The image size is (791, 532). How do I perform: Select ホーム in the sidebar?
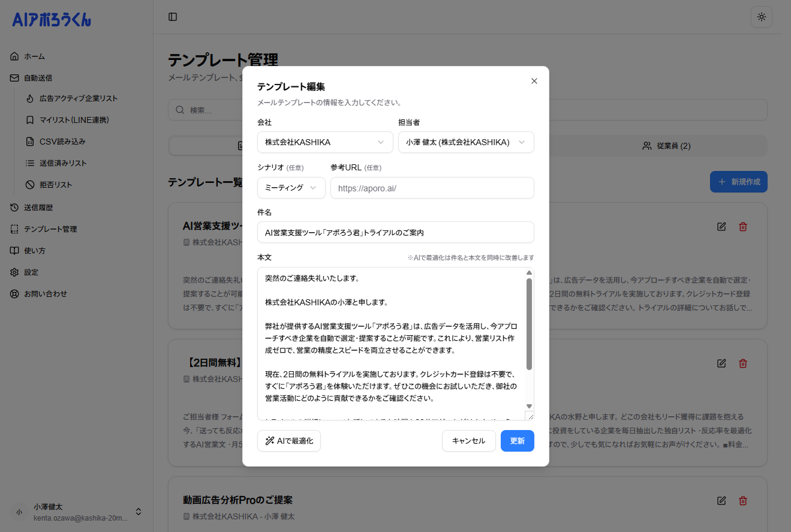34,56
